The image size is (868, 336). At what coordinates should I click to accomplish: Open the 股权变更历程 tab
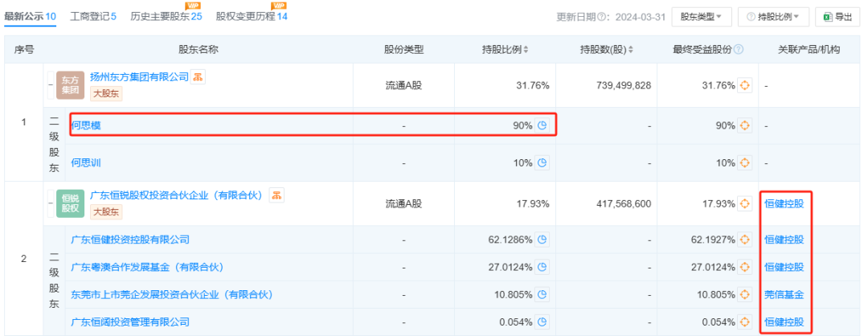point(251,16)
